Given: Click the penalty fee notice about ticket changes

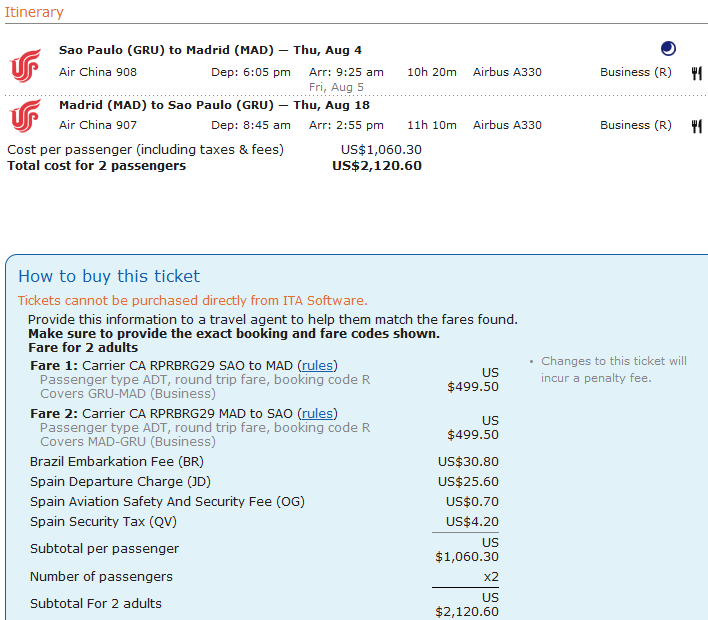Looking at the screenshot, I should [613, 369].
